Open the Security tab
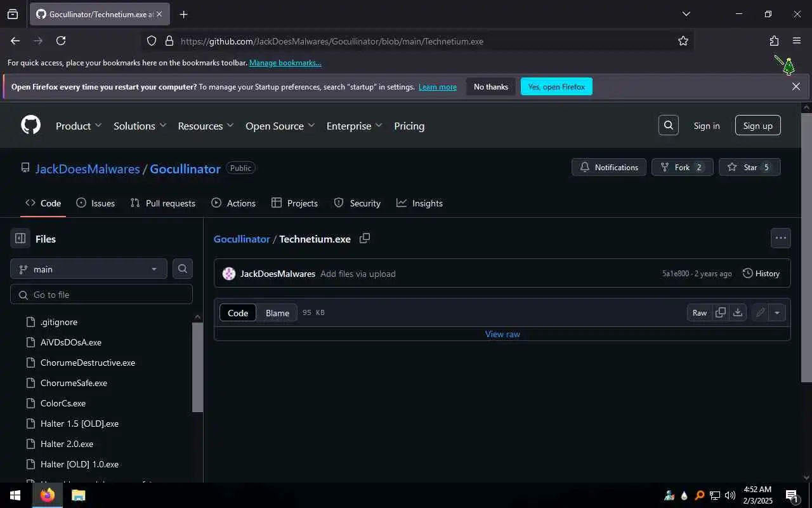 pyautogui.click(x=357, y=203)
